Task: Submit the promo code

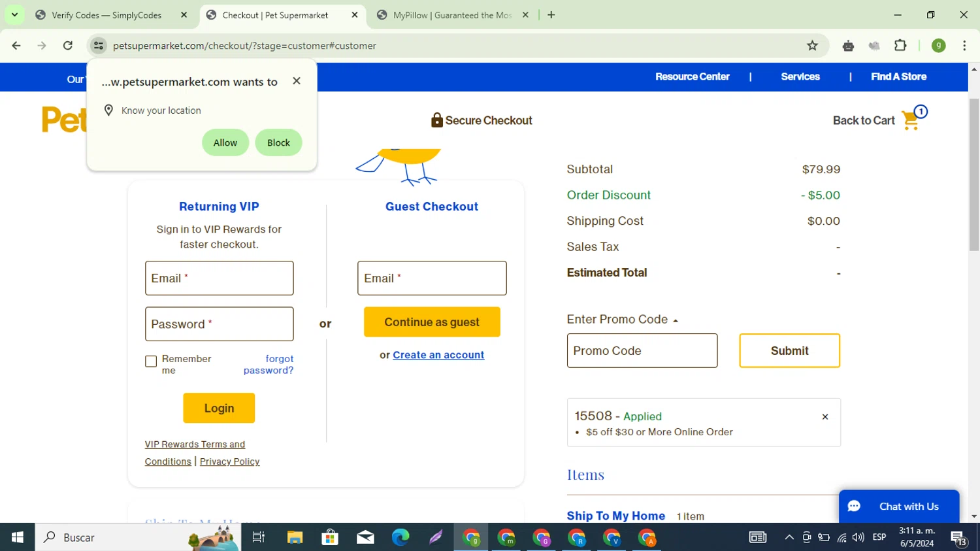Action: [x=789, y=351]
